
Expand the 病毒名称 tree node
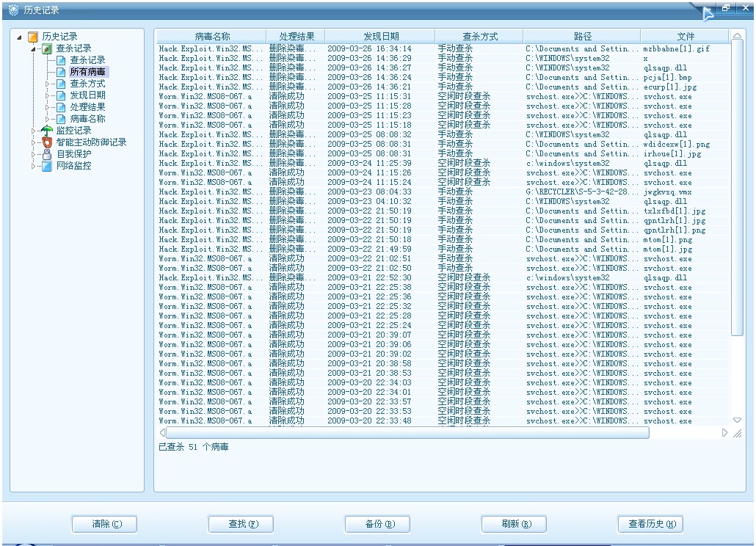point(47,119)
